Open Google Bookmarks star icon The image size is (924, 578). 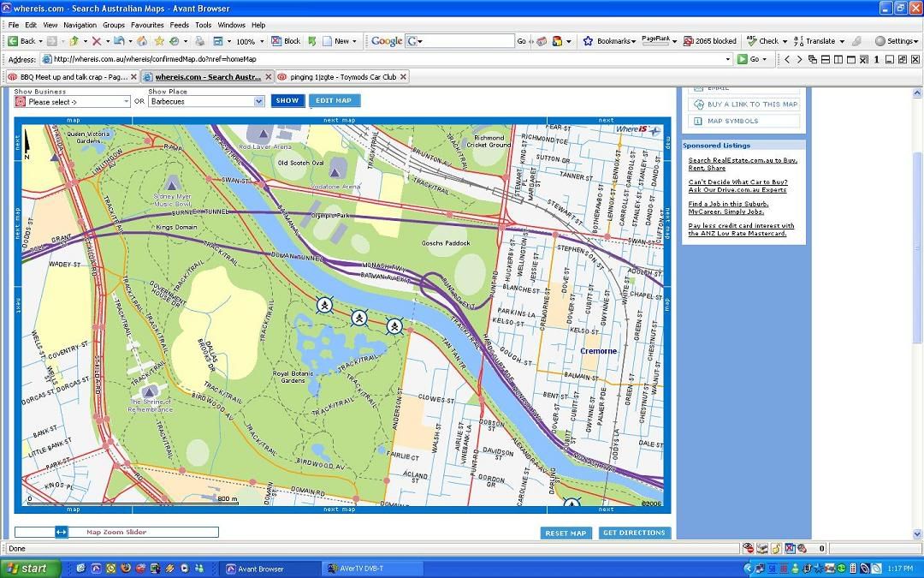(x=588, y=41)
